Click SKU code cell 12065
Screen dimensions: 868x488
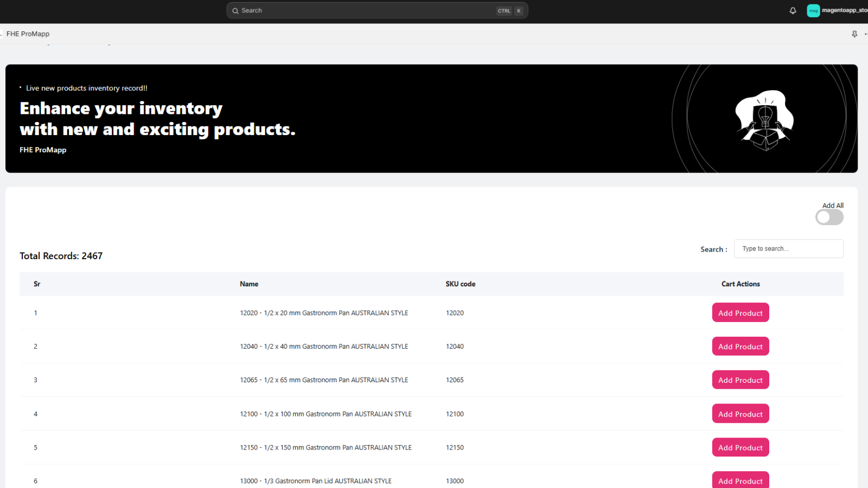(455, 380)
